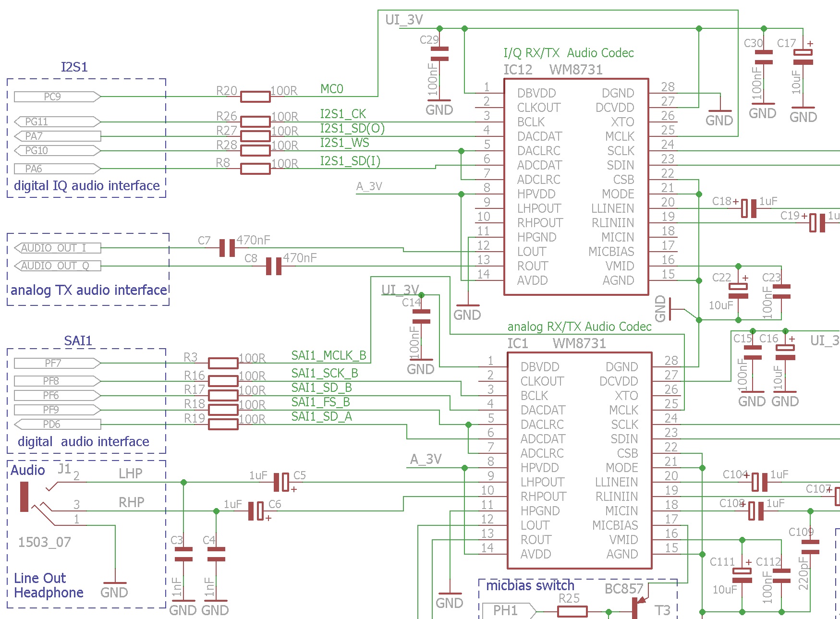Image resolution: width=840 pixels, height=619 pixels.
Task: Select the IC1 part name label
Action: point(518,343)
